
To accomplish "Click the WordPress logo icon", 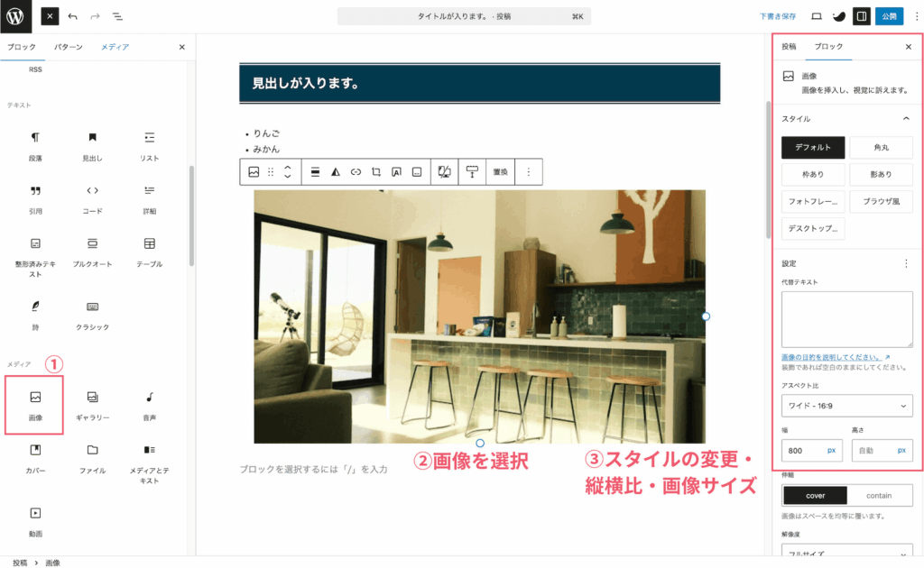I will pos(16,16).
